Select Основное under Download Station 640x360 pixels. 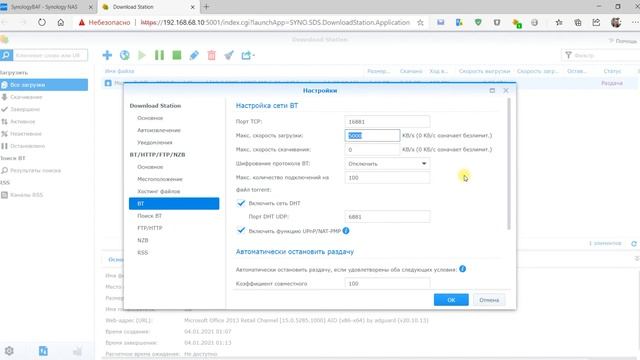pyautogui.click(x=150, y=118)
